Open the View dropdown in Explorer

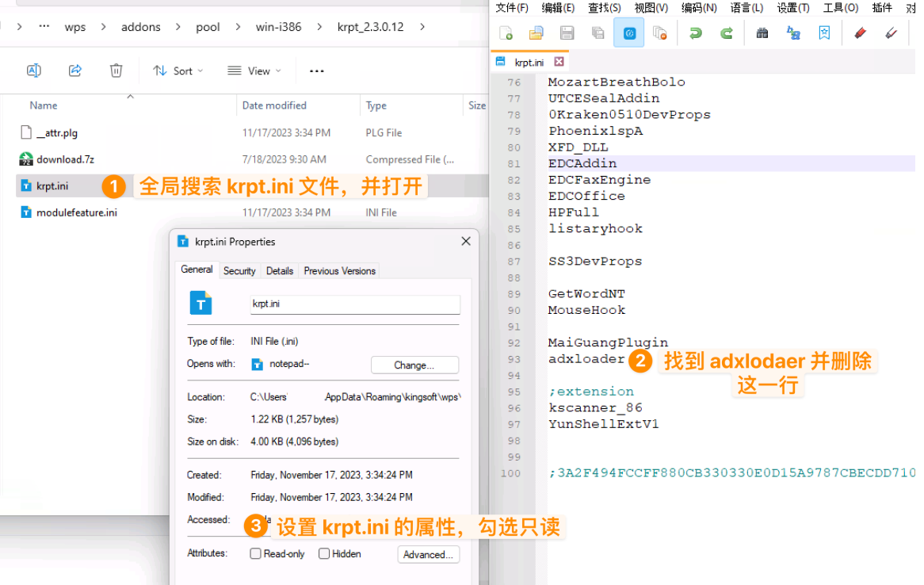pyautogui.click(x=253, y=71)
